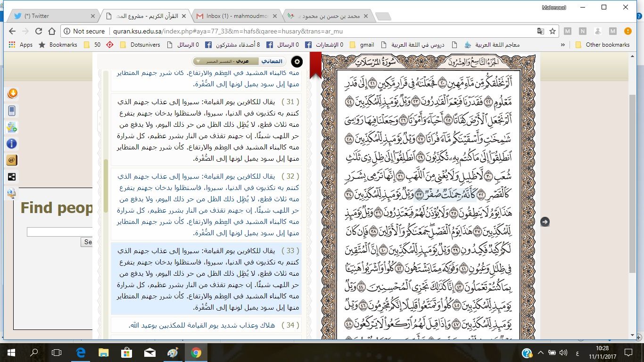
Task: Click the blue info icon in the left sidebar
Action: click(x=12, y=144)
